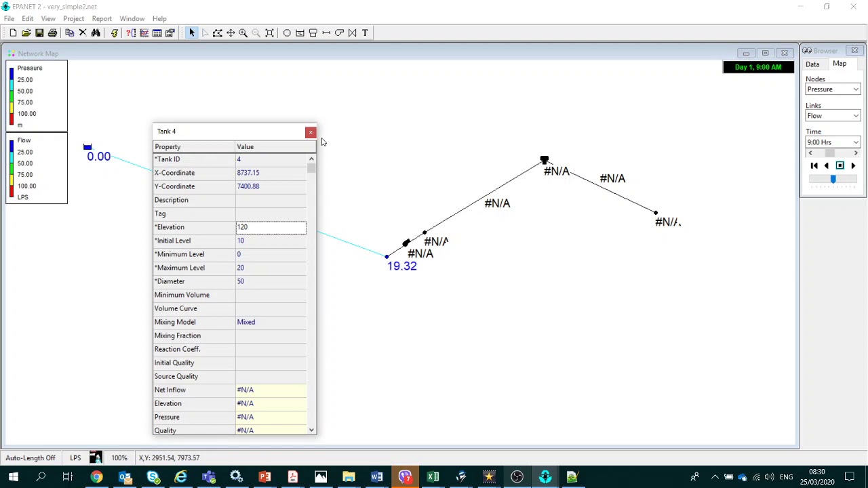Select the Initial Level value 10
This screenshot has height=488, width=868.
pos(271,241)
